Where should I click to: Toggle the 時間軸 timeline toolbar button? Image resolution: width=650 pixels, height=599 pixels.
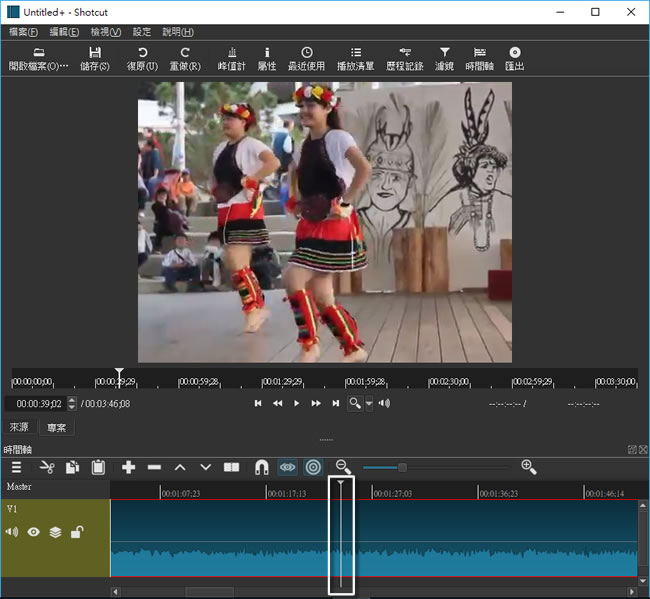(480, 58)
